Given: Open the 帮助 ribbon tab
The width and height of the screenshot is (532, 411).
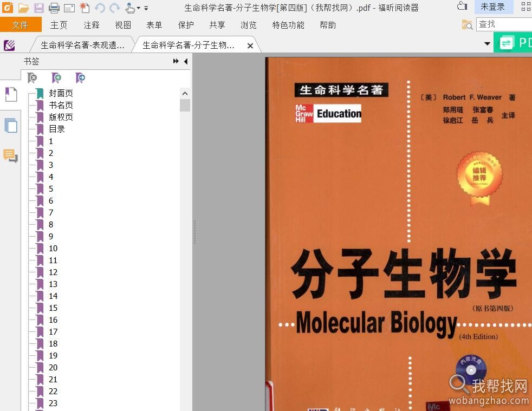Looking at the screenshot, I should coord(328,25).
